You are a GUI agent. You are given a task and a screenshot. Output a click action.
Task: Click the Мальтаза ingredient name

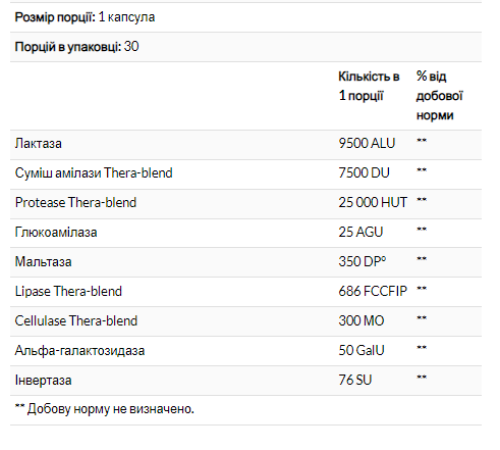pos(43,262)
